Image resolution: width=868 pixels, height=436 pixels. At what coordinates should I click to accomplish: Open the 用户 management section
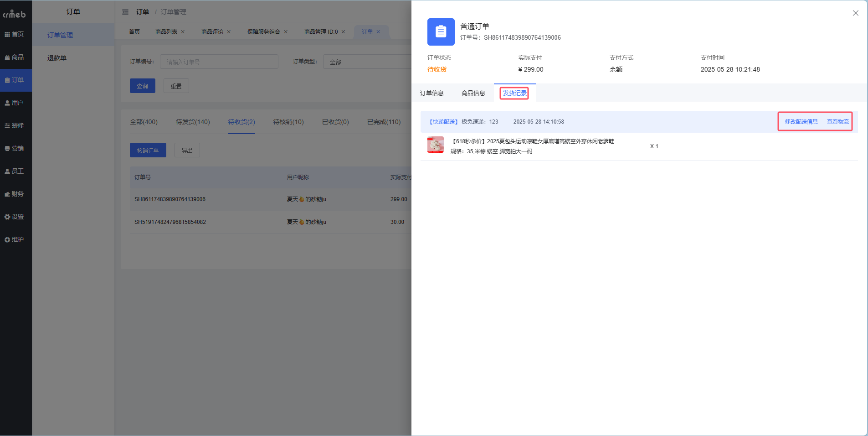click(15, 102)
